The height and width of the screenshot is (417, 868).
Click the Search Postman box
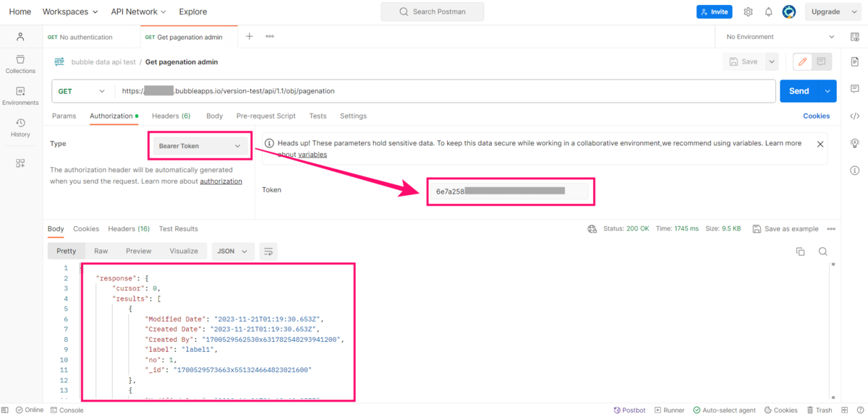click(x=433, y=12)
